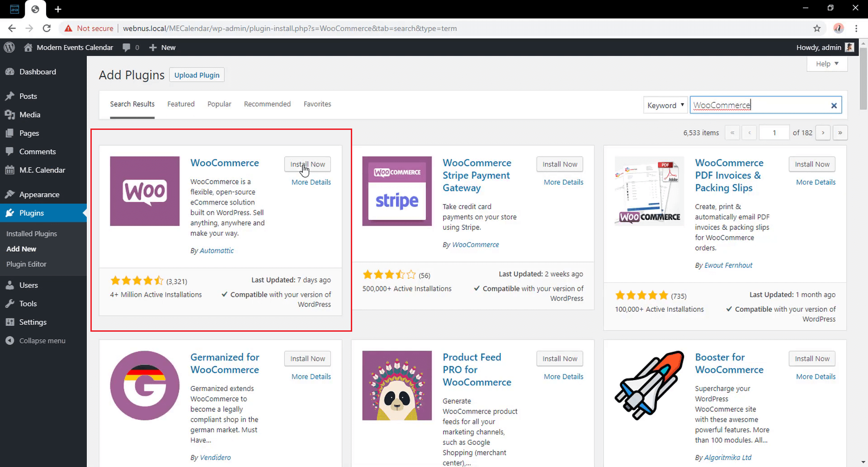This screenshot has height=467, width=868.
Task: Click the home icon beside Modern Events Calendar
Action: 28,47
